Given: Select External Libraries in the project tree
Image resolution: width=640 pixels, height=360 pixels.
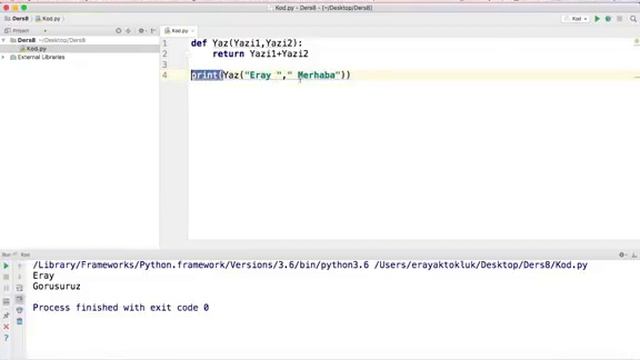Looking at the screenshot, I should [x=41, y=58].
